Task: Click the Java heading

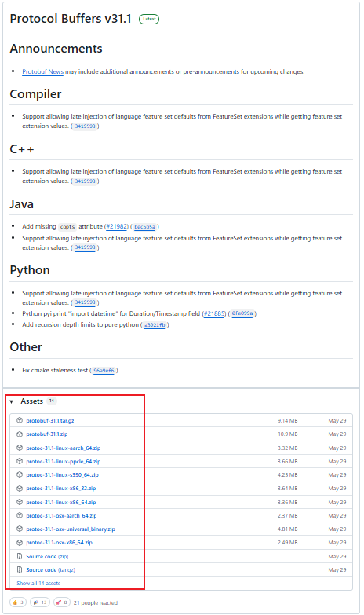Action: 21,204
